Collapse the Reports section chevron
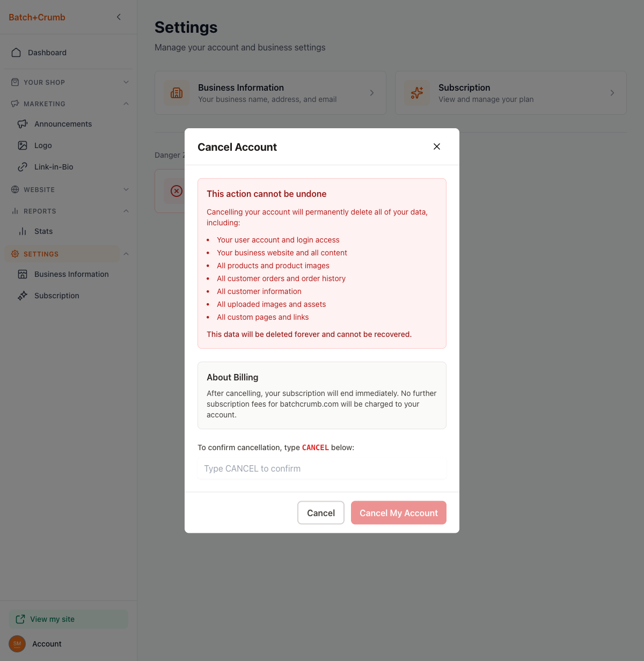644x661 pixels. (x=126, y=211)
